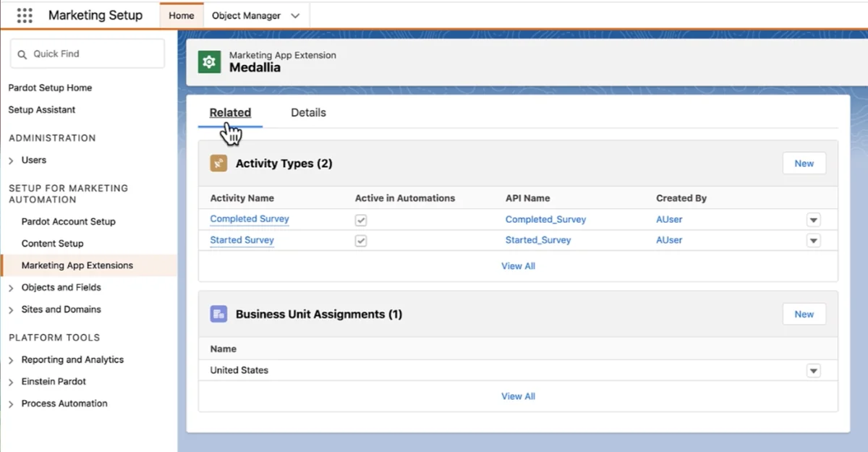The height and width of the screenshot is (452, 868).
Task: Toggle Active in Automations for Started Survey
Action: 360,240
